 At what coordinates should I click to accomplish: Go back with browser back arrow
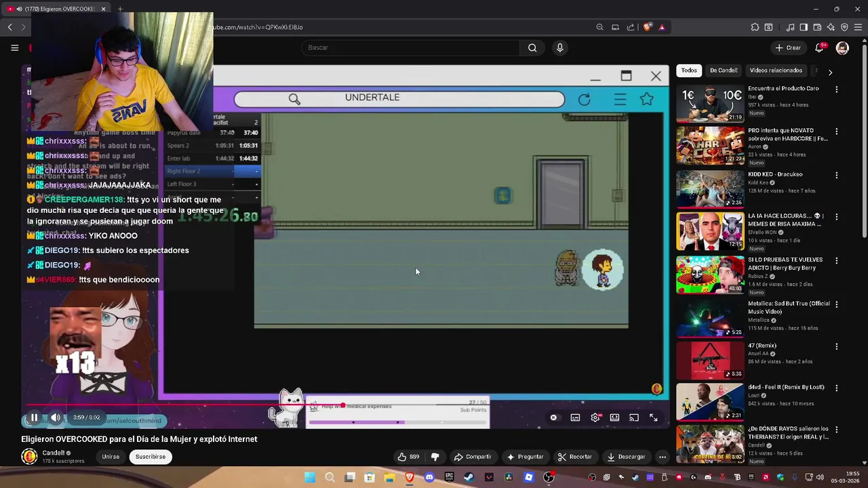click(x=10, y=27)
